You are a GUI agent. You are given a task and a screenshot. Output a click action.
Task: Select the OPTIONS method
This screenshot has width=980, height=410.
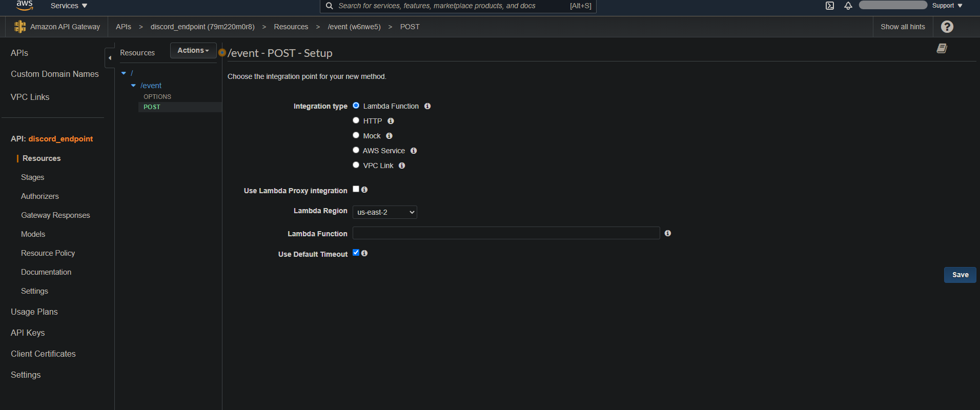tap(157, 97)
